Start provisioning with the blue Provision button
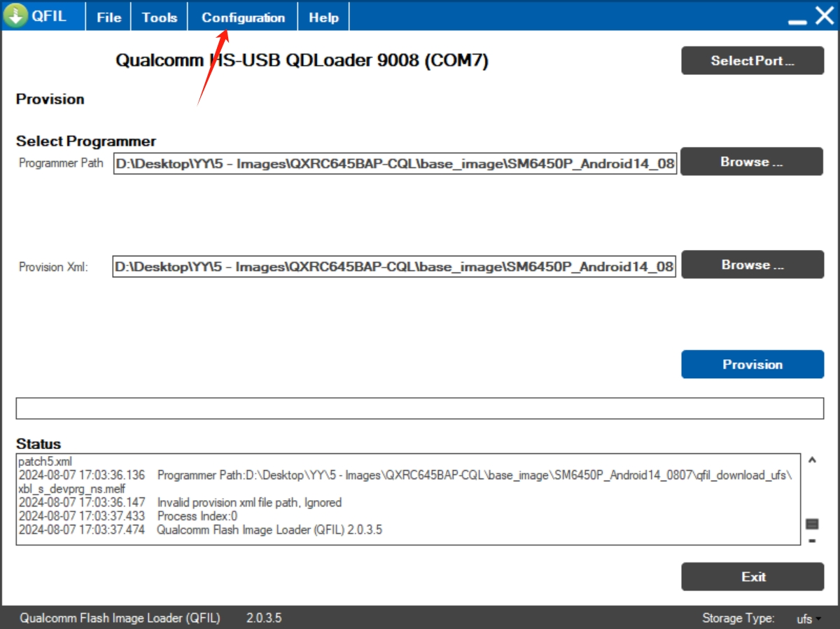This screenshot has width=840, height=629. pos(752,364)
